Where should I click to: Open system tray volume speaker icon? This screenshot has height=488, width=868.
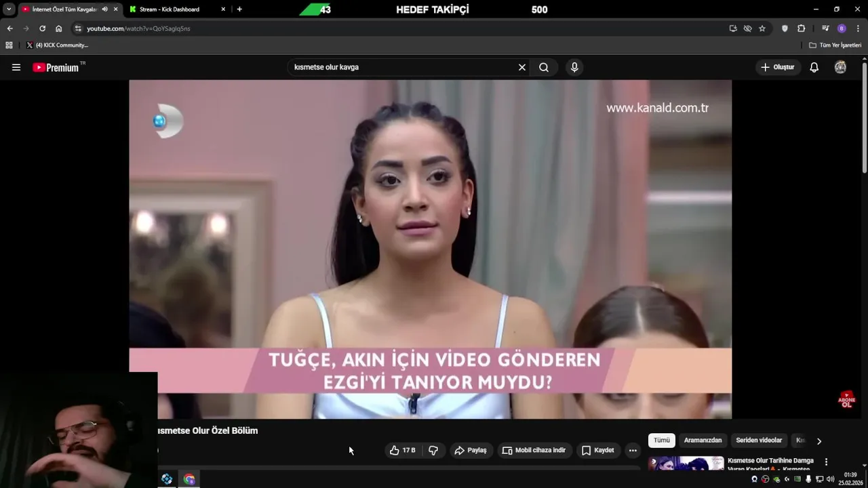pyautogui.click(x=831, y=479)
